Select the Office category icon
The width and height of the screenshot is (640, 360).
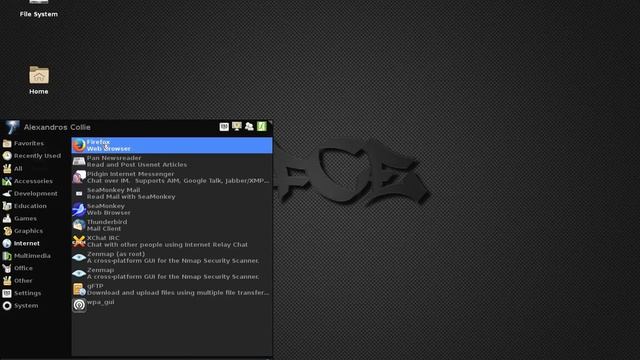click(7, 268)
